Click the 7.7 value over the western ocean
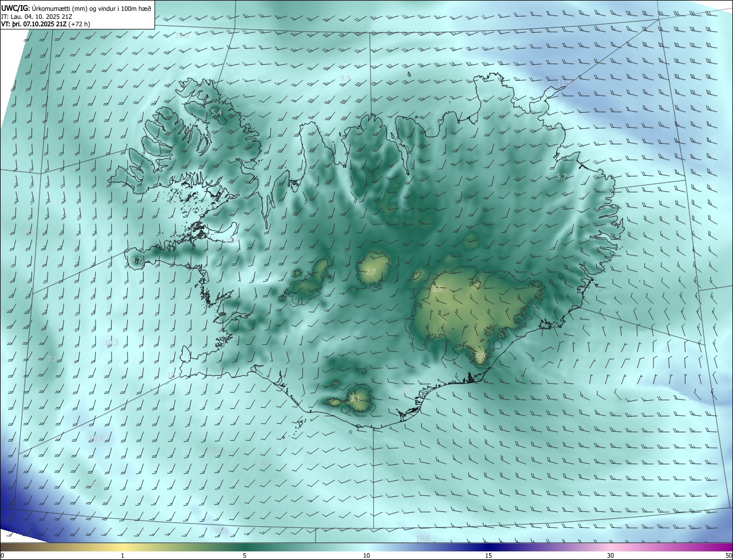Screen dimensions: 733x560 [x=52, y=359]
